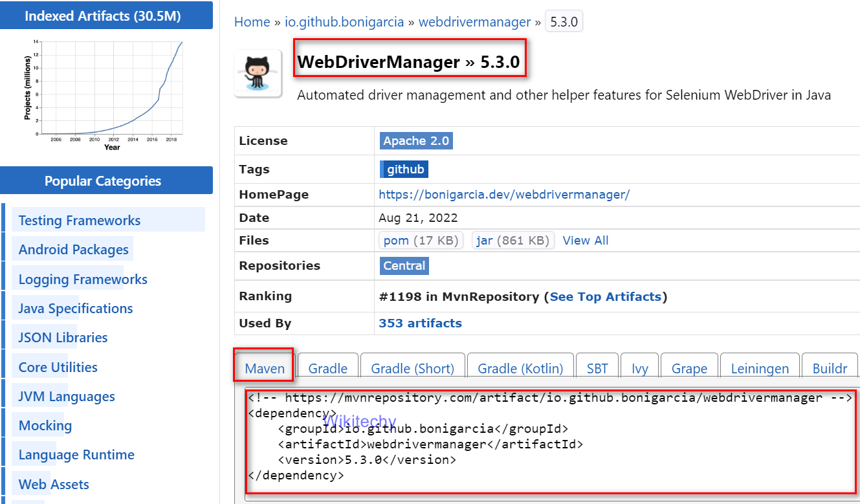
Task: Open Testing Frameworks category
Action: coord(79,221)
